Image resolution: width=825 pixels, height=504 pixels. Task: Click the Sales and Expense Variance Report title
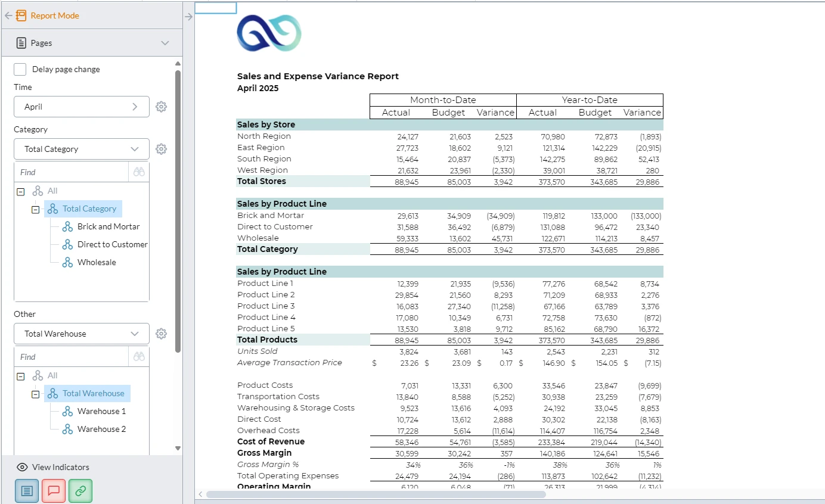318,76
